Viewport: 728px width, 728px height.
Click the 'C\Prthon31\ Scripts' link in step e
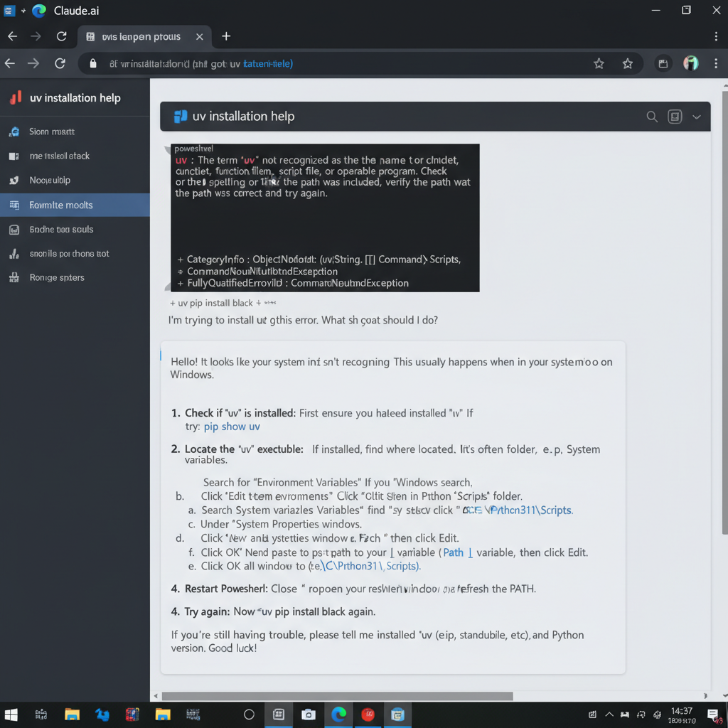point(370,567)
